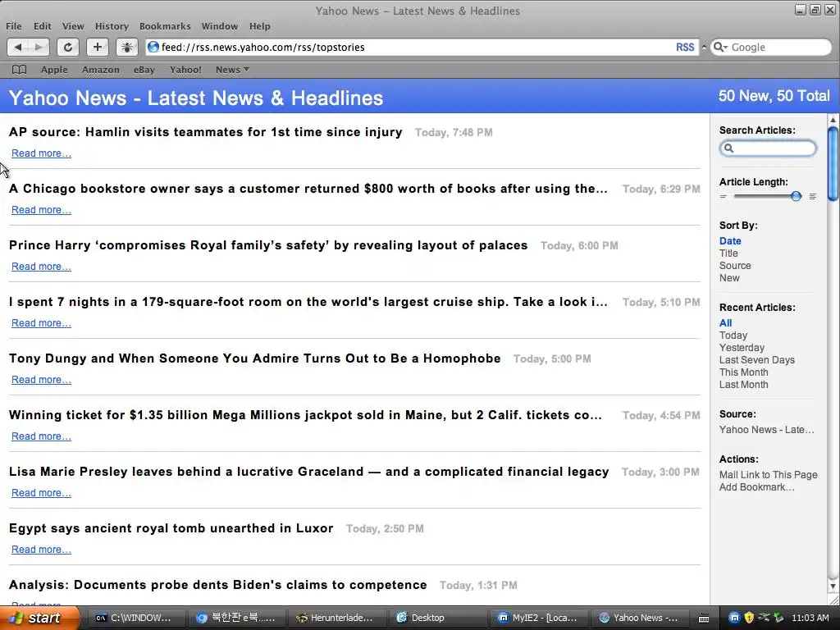The height and width of the screenshot is (630, 840).
Task: Filter recent articles to Yesterday
Action: point(742,348)
